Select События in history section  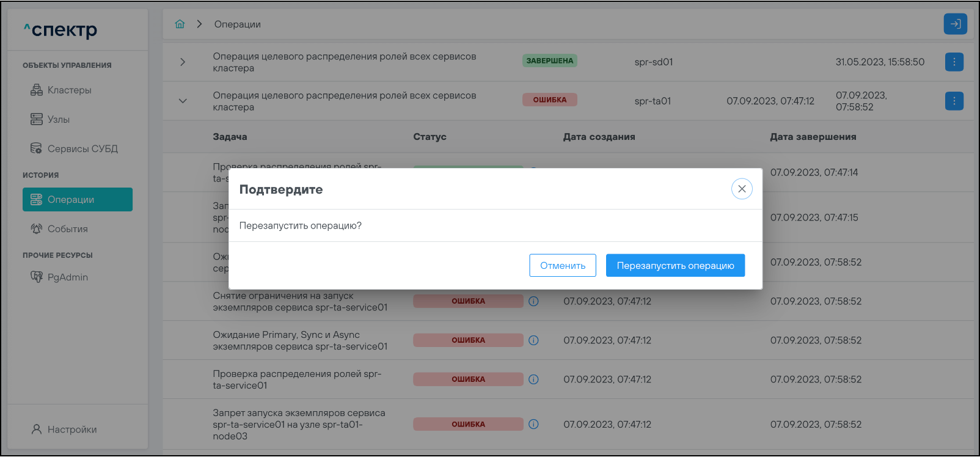[67, 229]
